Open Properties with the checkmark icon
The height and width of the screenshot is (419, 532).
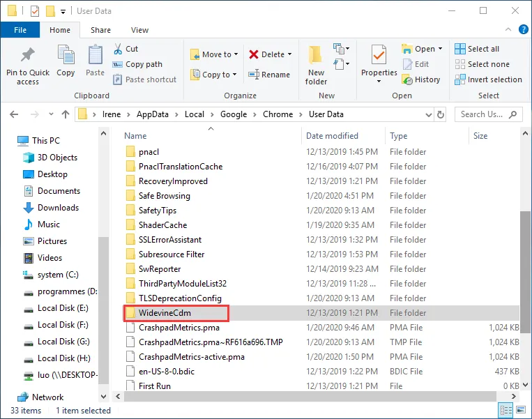[x=379, y=56]
